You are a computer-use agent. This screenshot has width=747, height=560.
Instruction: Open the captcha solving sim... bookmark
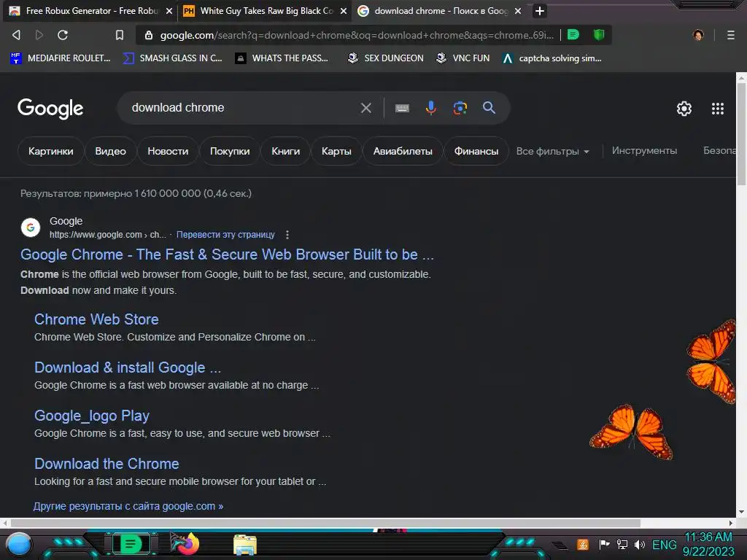point(553,58)
